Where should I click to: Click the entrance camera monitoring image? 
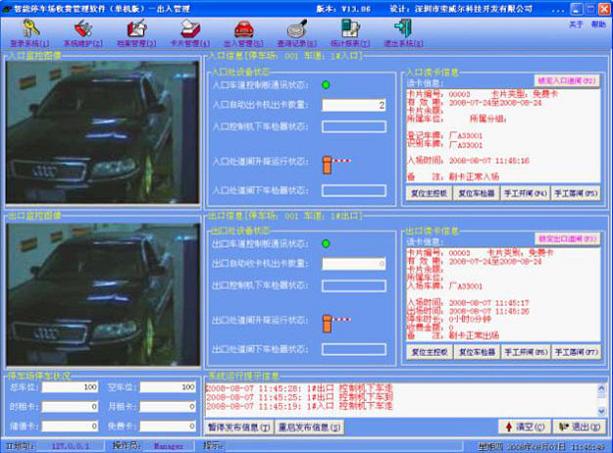click(x=102, y=134)
